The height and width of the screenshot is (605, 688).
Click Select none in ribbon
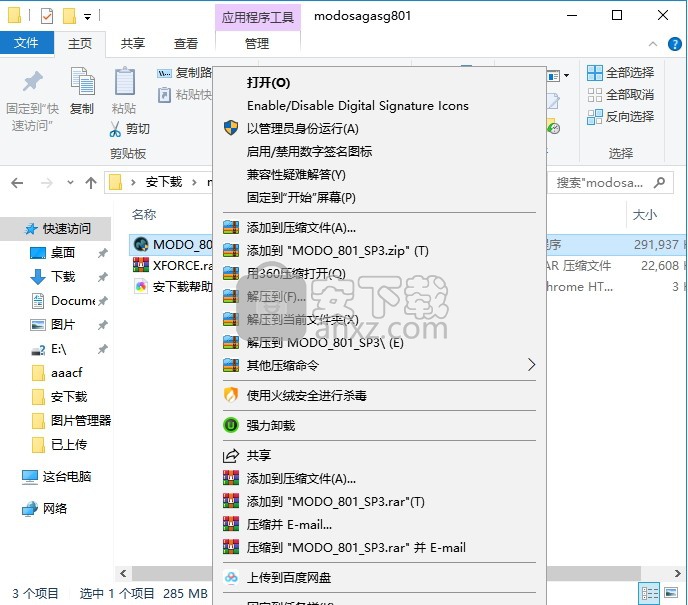tap(620, 95)
